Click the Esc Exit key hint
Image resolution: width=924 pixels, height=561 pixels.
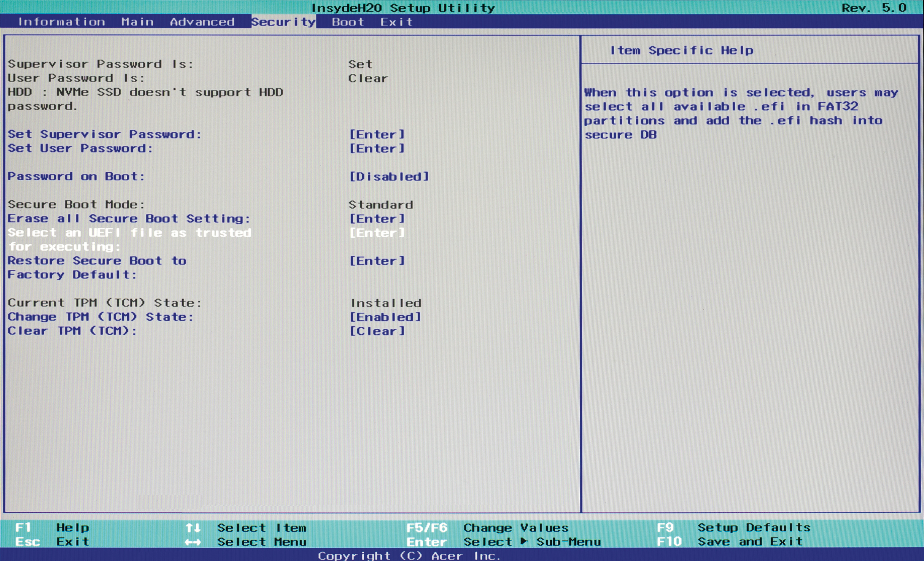(x=52, y=542)
